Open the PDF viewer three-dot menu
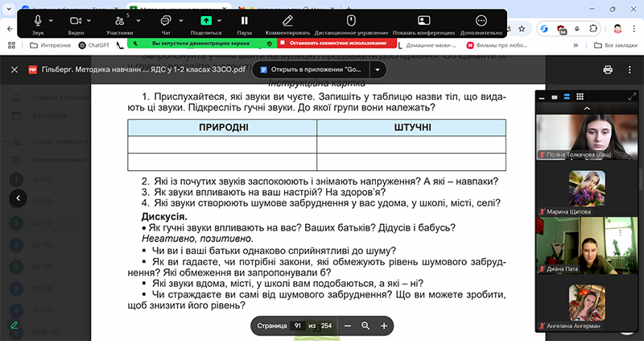This screenshot has width=644, height=341. (630, 69)
